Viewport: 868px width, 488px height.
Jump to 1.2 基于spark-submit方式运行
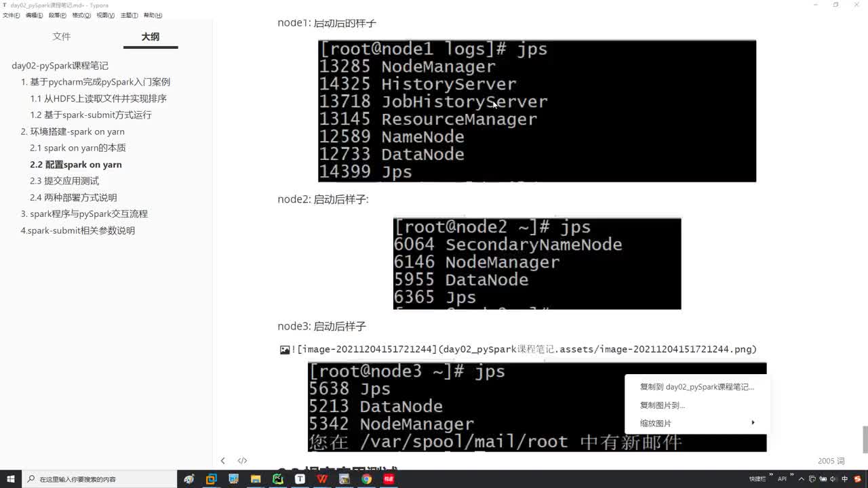(91, 115)
